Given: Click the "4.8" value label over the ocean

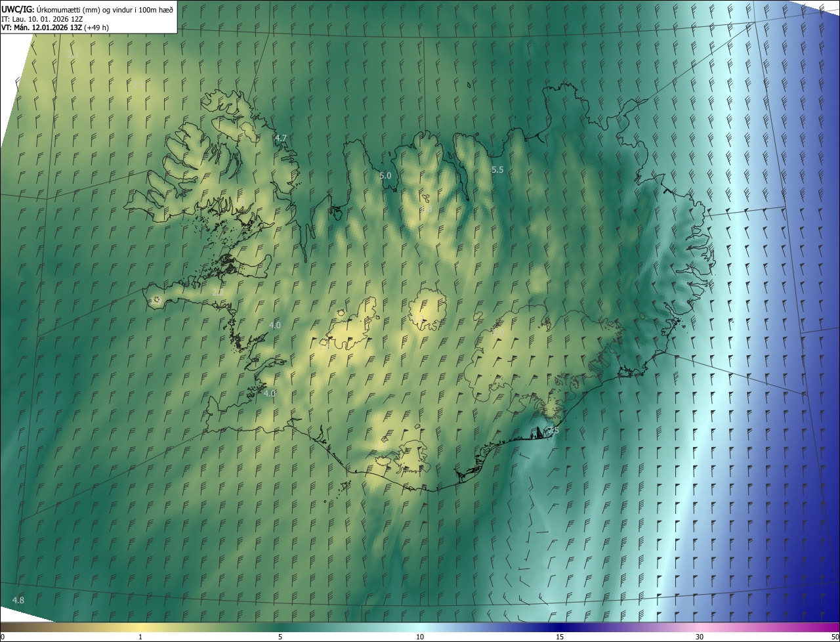Looking at the screenshot, I should pos(18,600).
